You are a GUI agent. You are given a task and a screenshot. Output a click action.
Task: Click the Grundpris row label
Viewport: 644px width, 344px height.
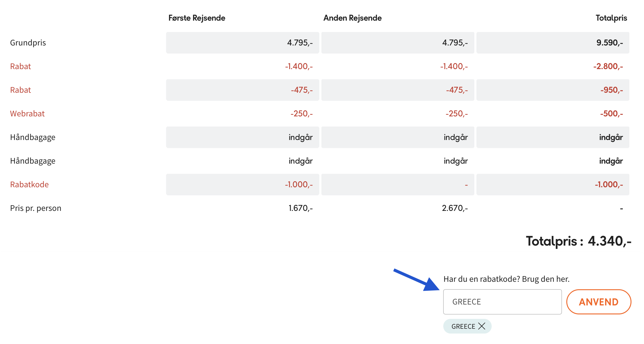pos(28,43)
